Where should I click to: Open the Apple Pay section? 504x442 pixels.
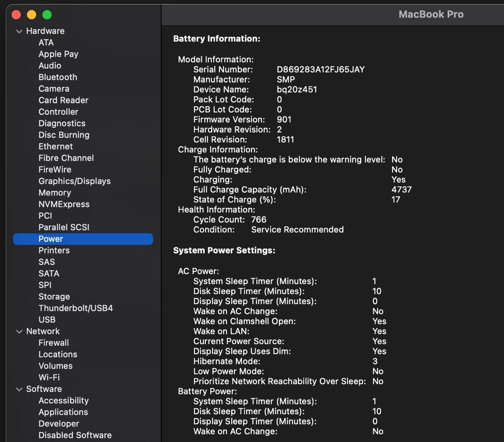point(58,54)
